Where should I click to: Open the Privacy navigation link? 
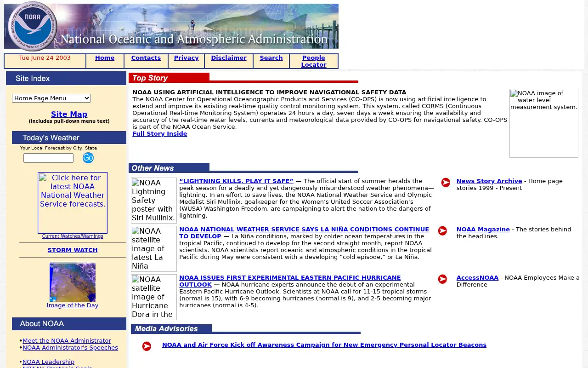tap(186, 57)
